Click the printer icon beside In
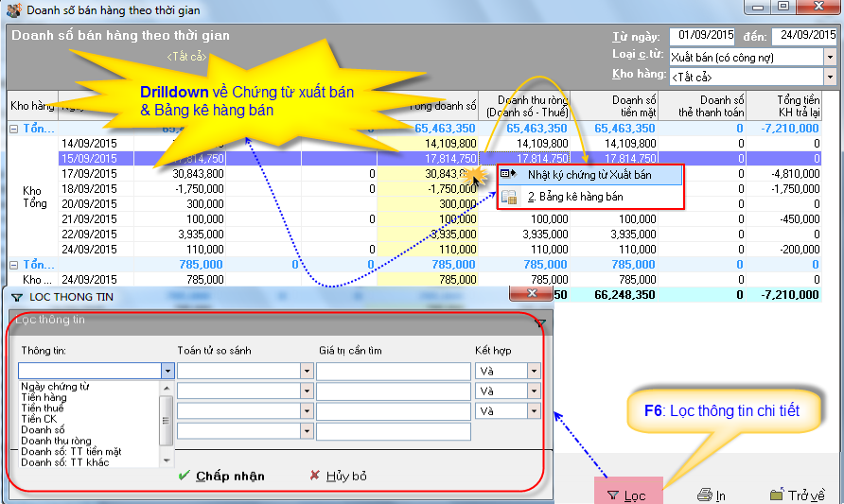 (x=704, y=495)
